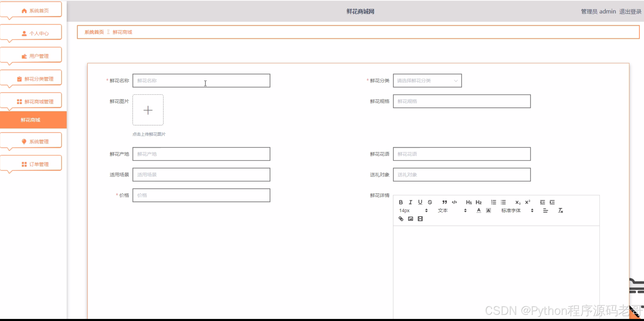Image resolution: width=644 pixels, height=321 pixels.
Task: Click 系统首页 in the breadcrumb
Action: pyautogui.click(x=94, y=32)
